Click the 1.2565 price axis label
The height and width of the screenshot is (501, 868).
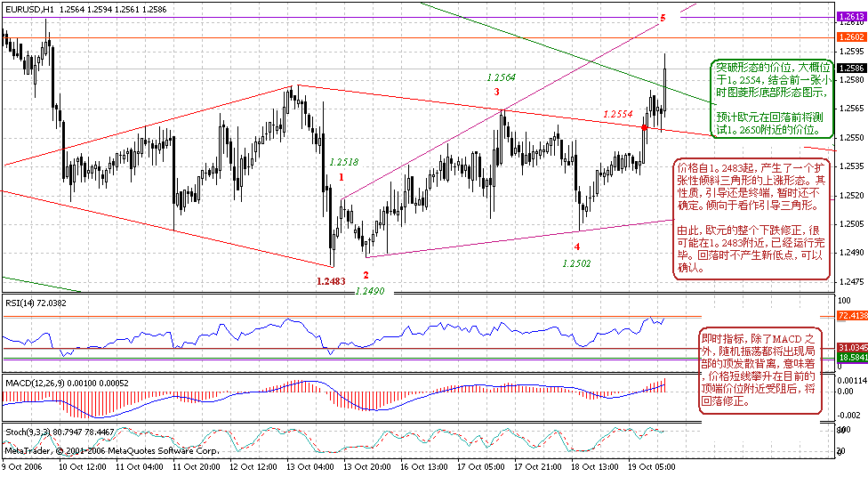852,109
